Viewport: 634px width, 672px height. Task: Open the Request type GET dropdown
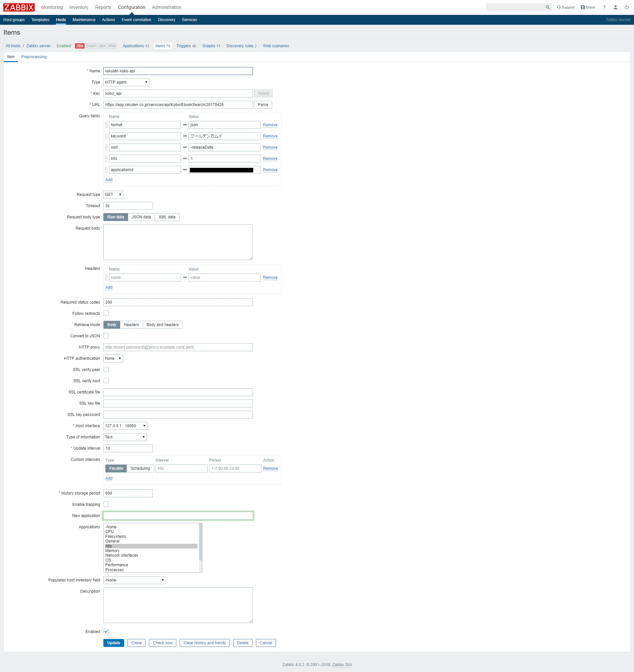point(113,195)
